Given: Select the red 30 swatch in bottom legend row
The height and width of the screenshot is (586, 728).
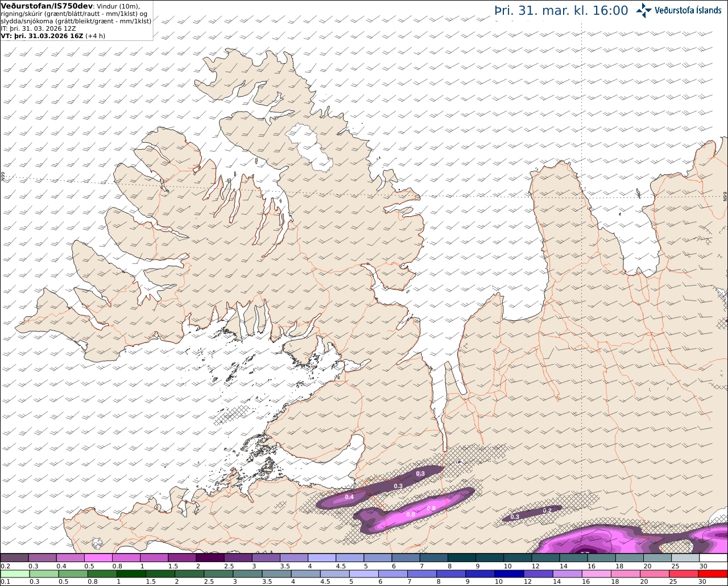Looking at the screenshot, I should [713, 574].
